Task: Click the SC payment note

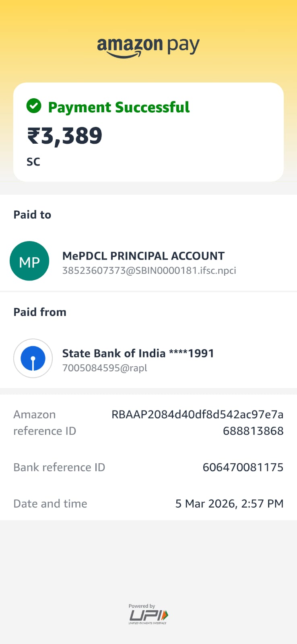Action: point(33,162)
